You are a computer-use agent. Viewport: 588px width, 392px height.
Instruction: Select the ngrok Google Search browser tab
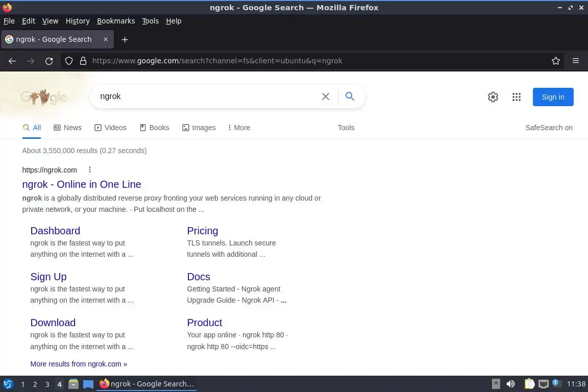point(57,39)
